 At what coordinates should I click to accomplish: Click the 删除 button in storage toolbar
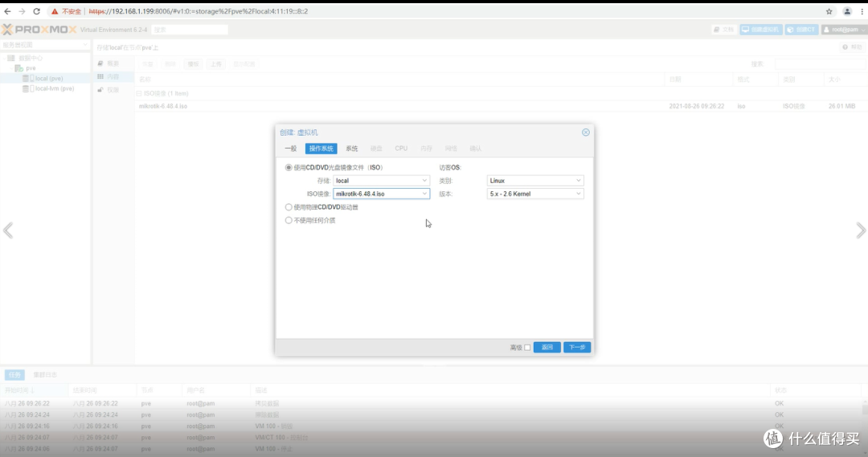pyautogui.click(x=170, y=64)
